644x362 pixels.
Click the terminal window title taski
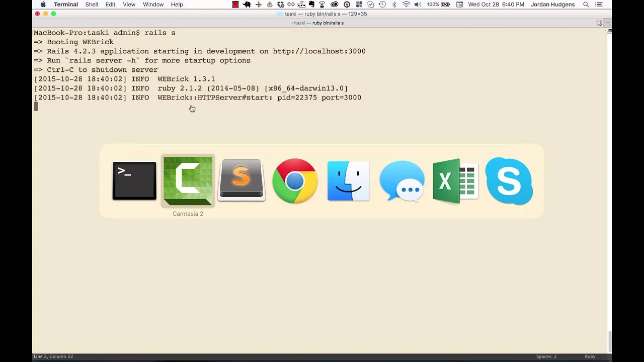(x=322, y=14)
